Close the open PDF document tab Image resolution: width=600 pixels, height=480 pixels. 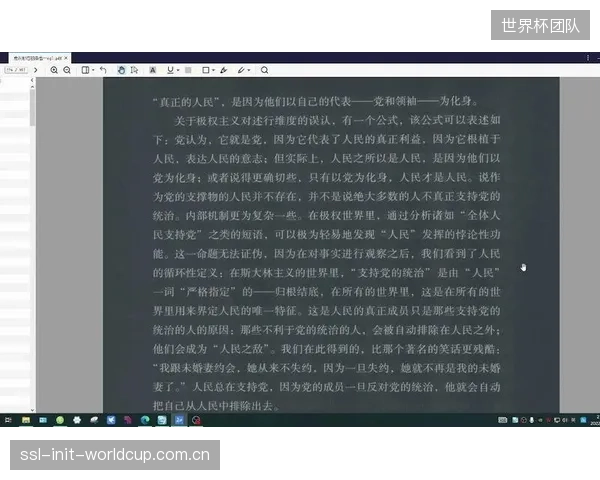pos(66,58)
